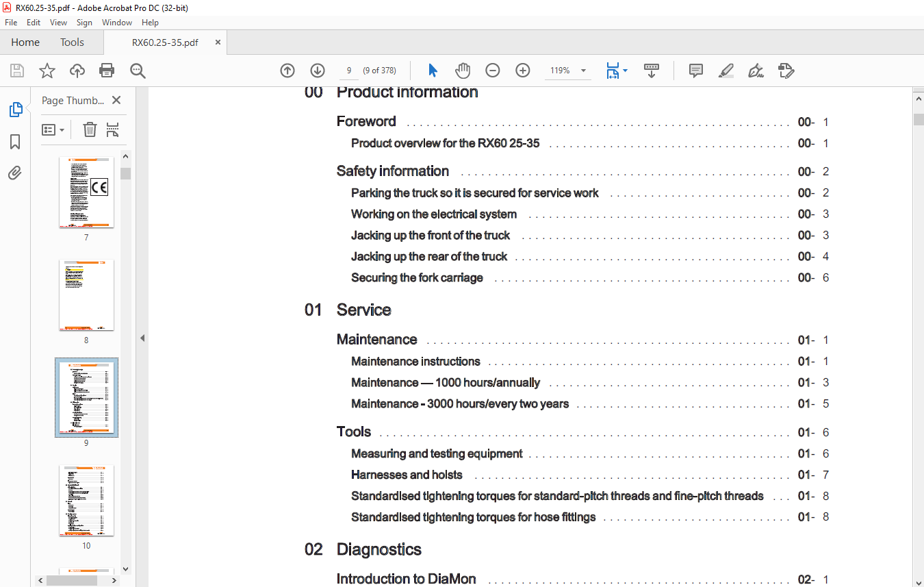The image size is (924, 587).
Task: Open Page Thumbnails sidebar icon
Action: pos(15,110)
